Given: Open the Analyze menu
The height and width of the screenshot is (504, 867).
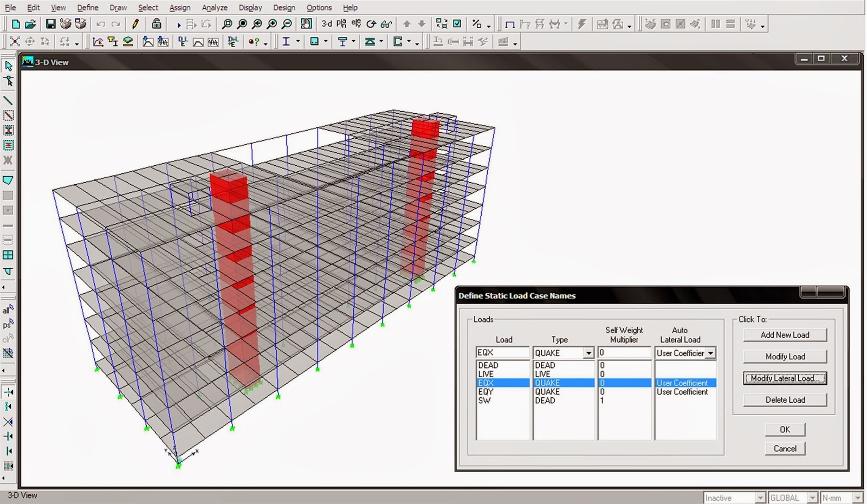Looking at the screenshot, I should (214, 7).
